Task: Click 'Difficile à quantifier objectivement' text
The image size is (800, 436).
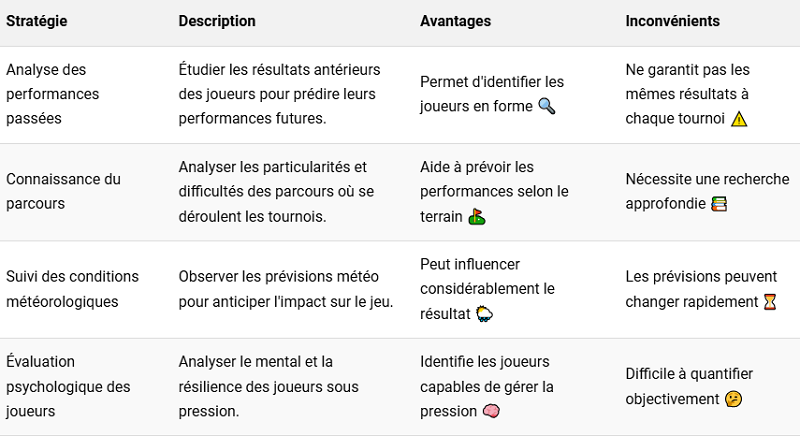Action: click(689, 387)
